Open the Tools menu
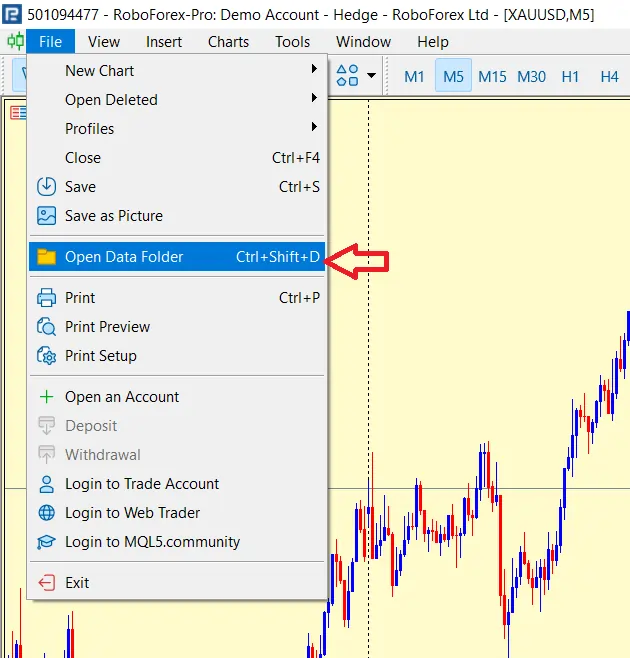This screenshot has height=658, width=630. pos(293,42)
